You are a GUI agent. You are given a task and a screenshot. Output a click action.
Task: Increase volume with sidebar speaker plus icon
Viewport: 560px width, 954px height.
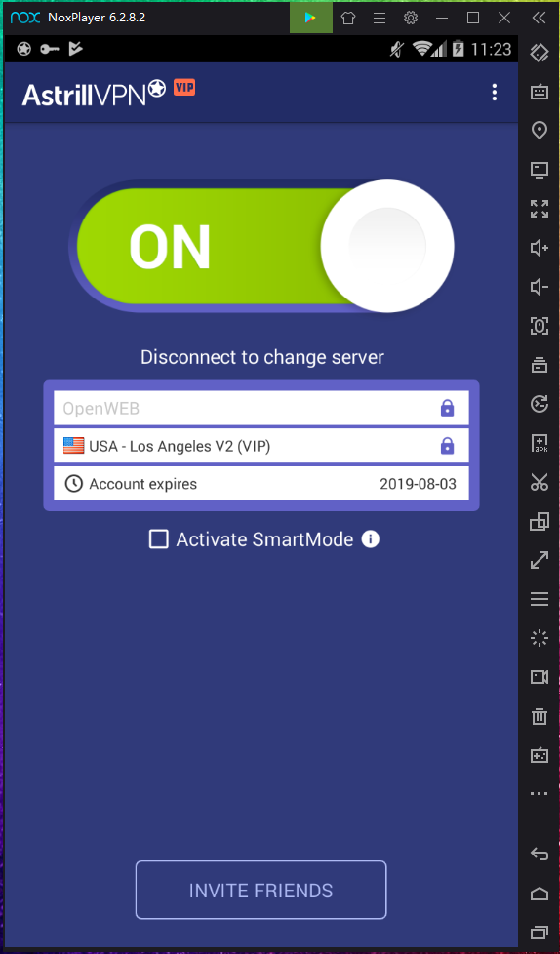540,248
